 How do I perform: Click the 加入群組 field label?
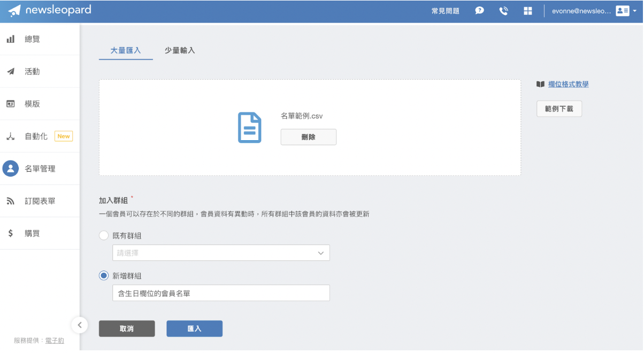point(113,201)
